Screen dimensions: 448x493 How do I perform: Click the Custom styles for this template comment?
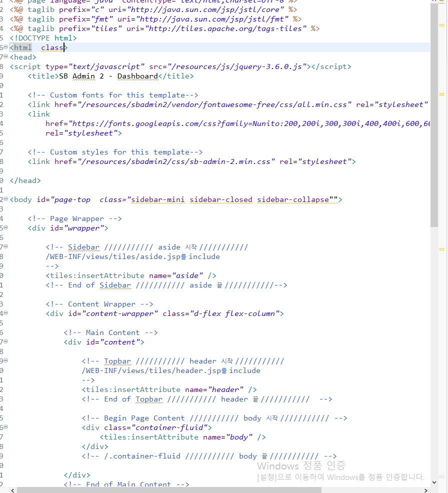(x=115, y=152)
